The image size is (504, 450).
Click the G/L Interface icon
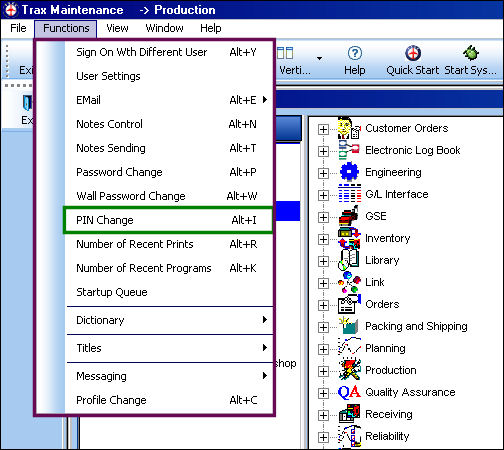(x=349, y=194)
